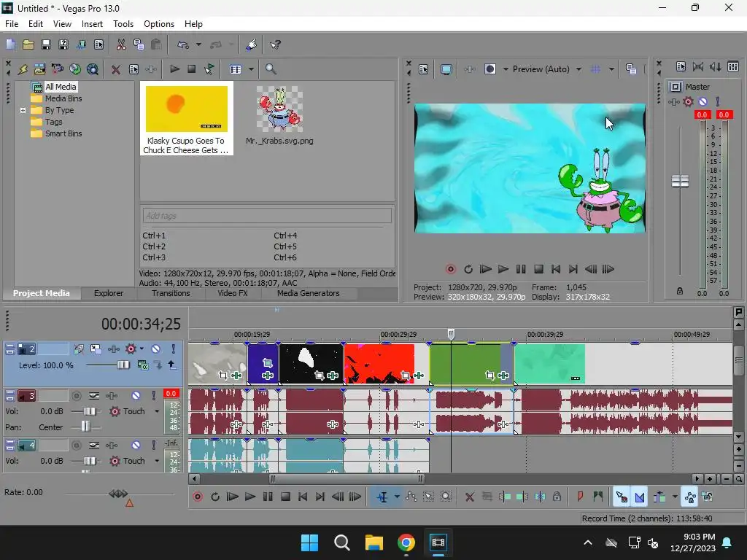
Task: Open Project Video Properties in preview window
Action: tap(424, 69)
